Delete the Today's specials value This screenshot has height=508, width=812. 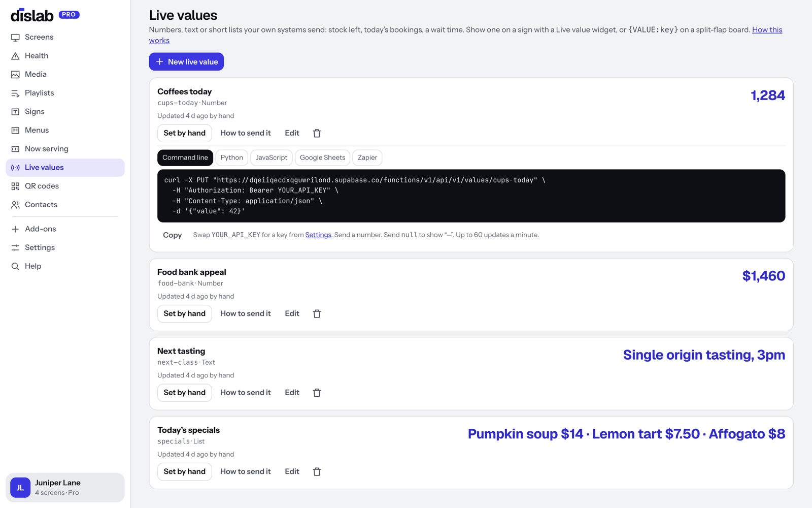click(317, 472)
